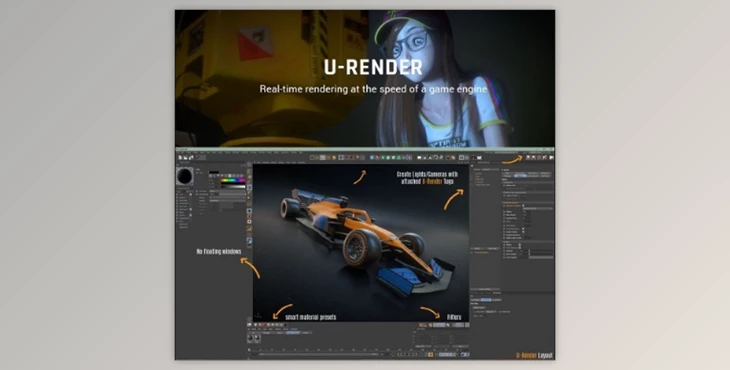The height and width of the screenshot is (370, 730).
Task: Select the first material thumbnail below the viewport
Action: pyautogui.click(x=250, y=339)
